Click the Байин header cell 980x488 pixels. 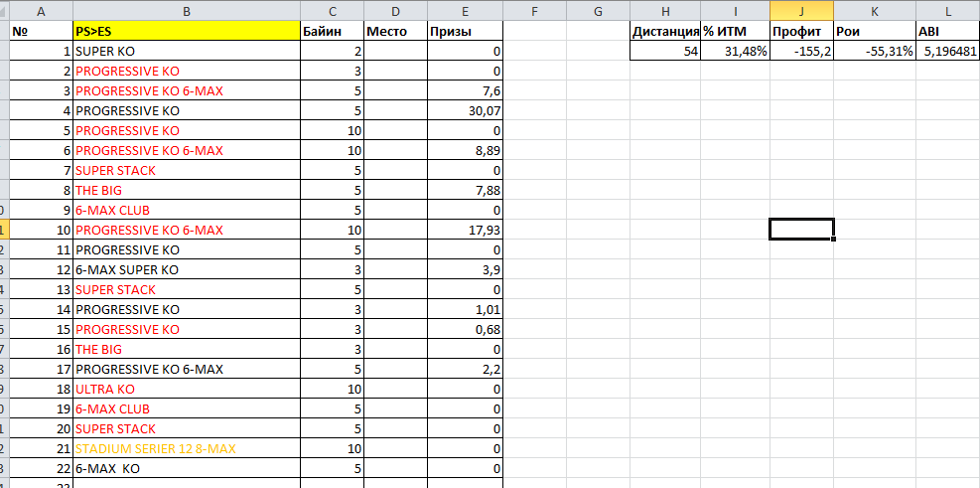click(x=332, y=31)
